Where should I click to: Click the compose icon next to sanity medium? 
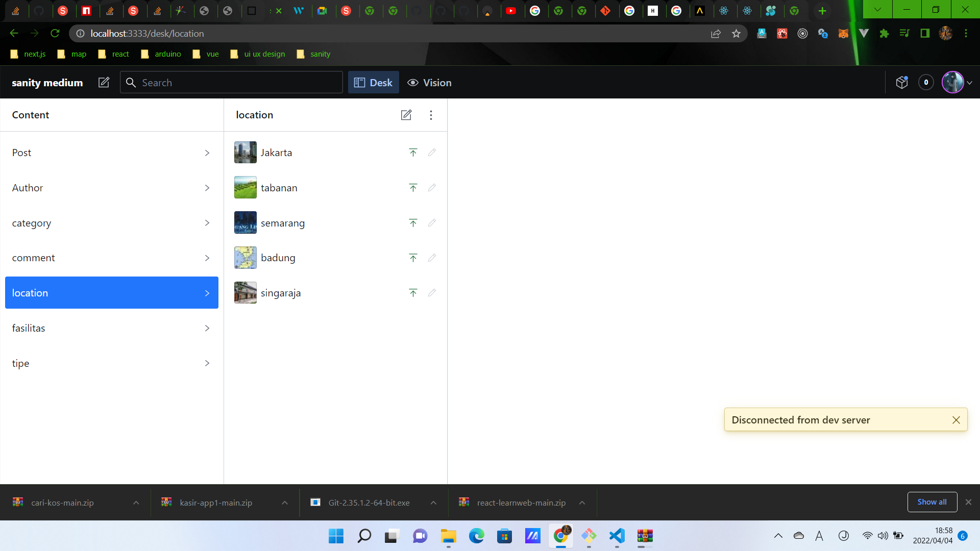104,83
